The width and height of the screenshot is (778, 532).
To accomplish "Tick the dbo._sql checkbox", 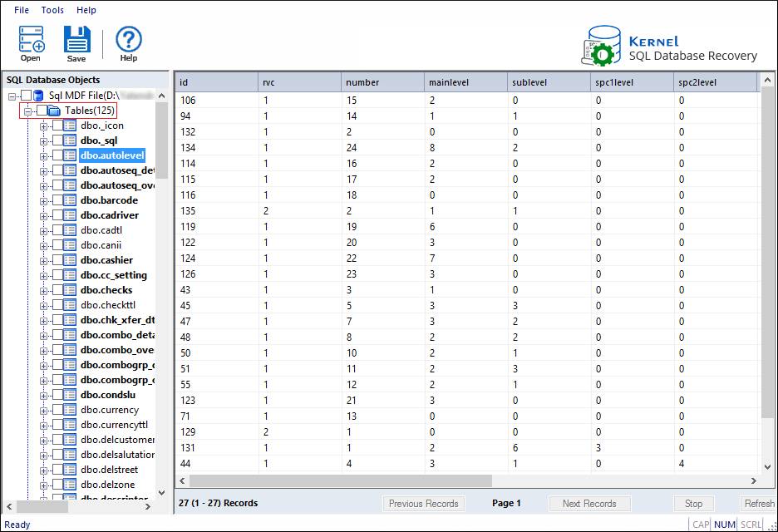I will (57, 140).
